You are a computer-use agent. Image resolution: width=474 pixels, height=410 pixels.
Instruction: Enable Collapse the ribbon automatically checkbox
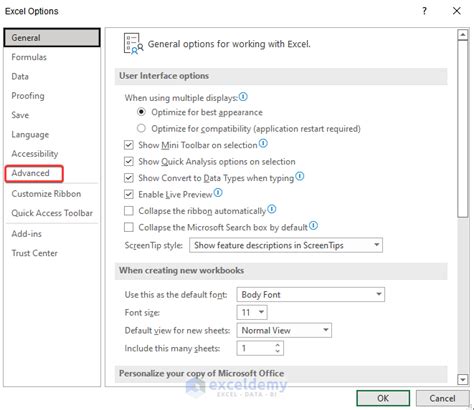click(x=129, y=211)
